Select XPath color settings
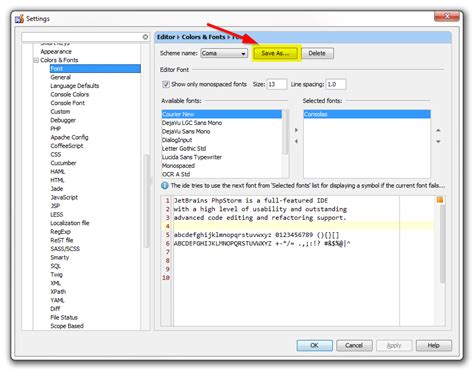The image size is (474, 371). point(58,292)
